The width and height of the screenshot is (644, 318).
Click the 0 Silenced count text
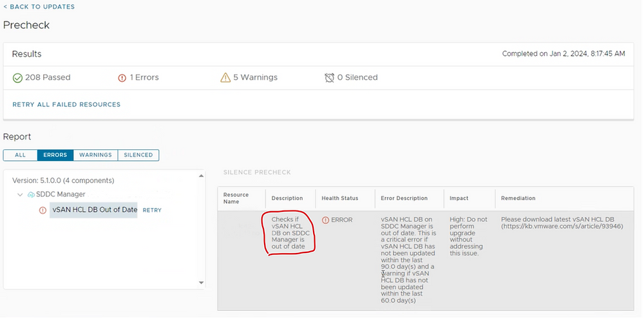(357, 77)
